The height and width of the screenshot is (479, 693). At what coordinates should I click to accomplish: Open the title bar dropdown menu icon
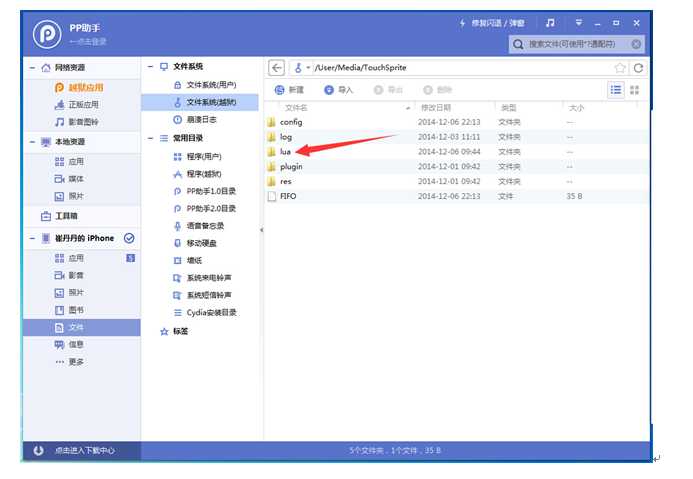(x=579, y=23)
